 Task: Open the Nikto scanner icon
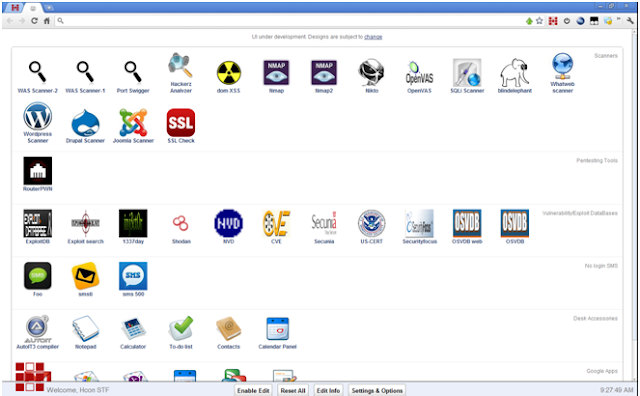(371, 73)
